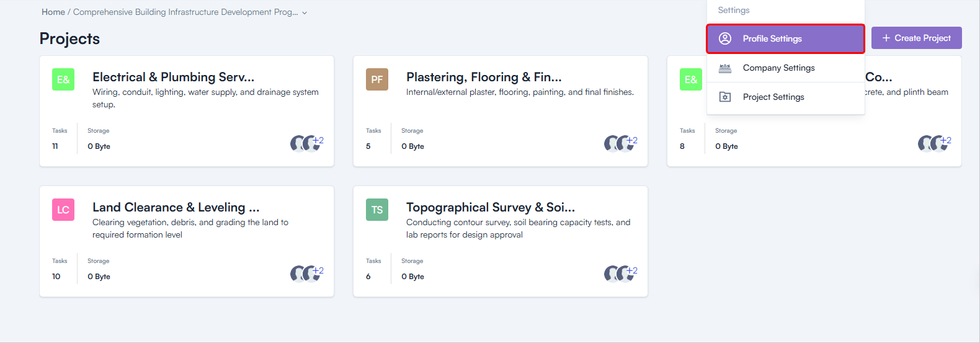Click the green TS Topographical Survey badge
980x343 pixels.
pos(377,210)
